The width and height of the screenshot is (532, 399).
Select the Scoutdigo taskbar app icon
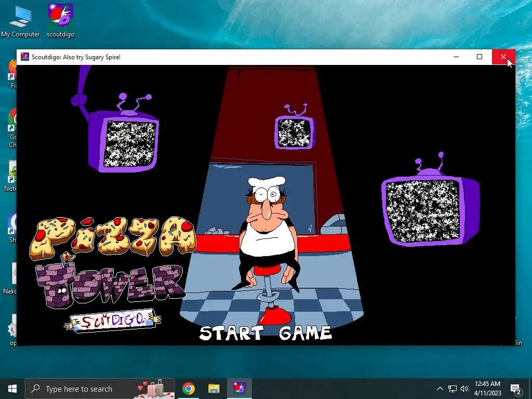tap(239, 389)
